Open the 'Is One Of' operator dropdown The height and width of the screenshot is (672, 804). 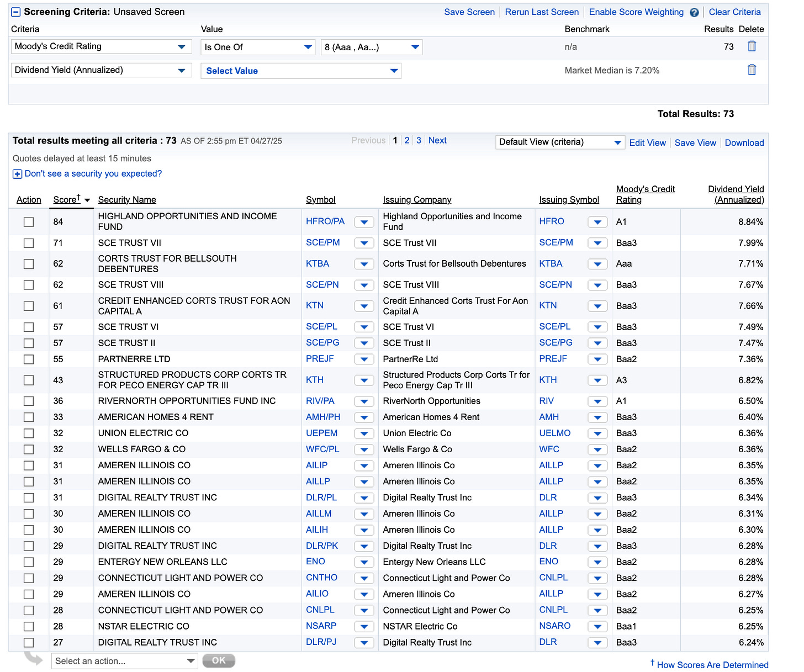pyautogui.click(x=257, y=47)
